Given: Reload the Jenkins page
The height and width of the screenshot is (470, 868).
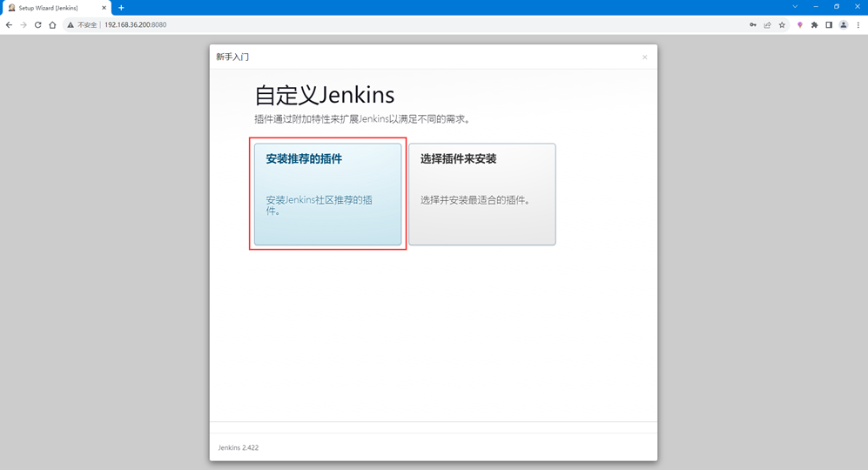Looking at the screenshot, I should click(37, 25).
